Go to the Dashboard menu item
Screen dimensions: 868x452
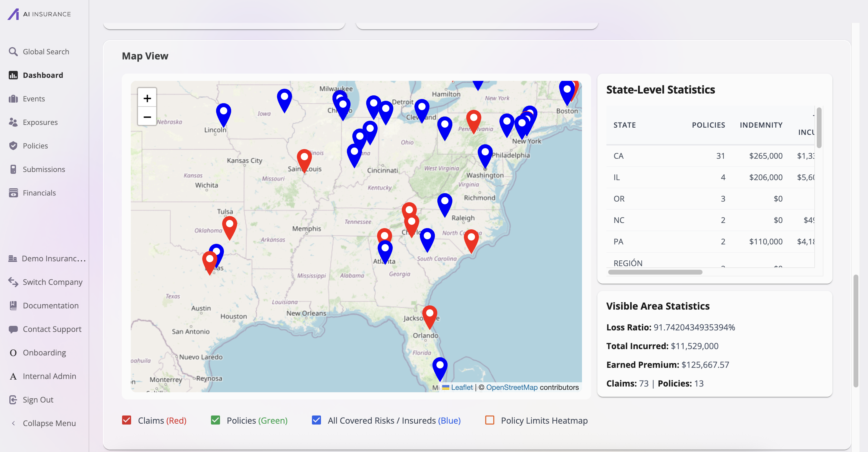point(43,75)
